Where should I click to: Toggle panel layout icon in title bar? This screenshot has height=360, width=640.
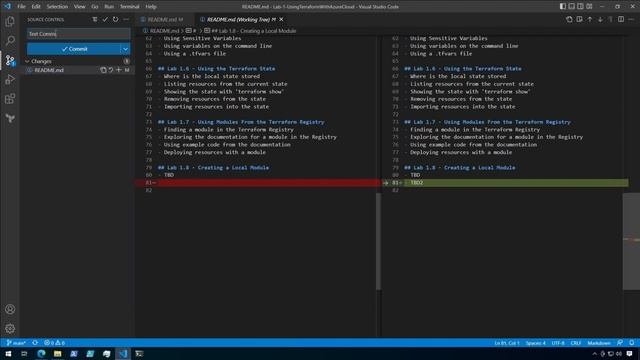click(571, 7)
